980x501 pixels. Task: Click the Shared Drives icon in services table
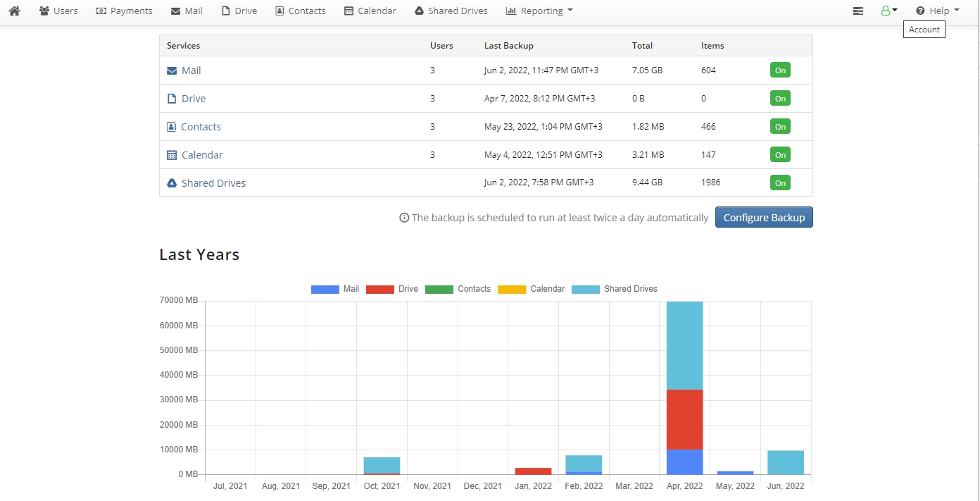point(172,183)
